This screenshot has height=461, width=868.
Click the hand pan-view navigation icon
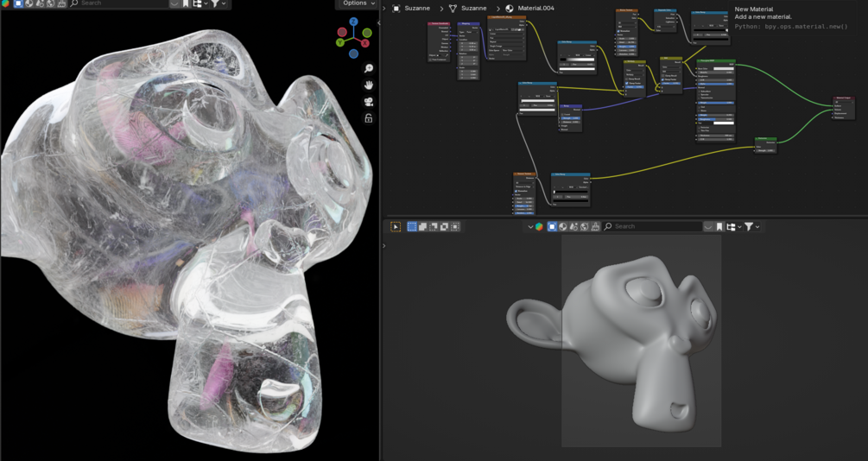point(369,85)
